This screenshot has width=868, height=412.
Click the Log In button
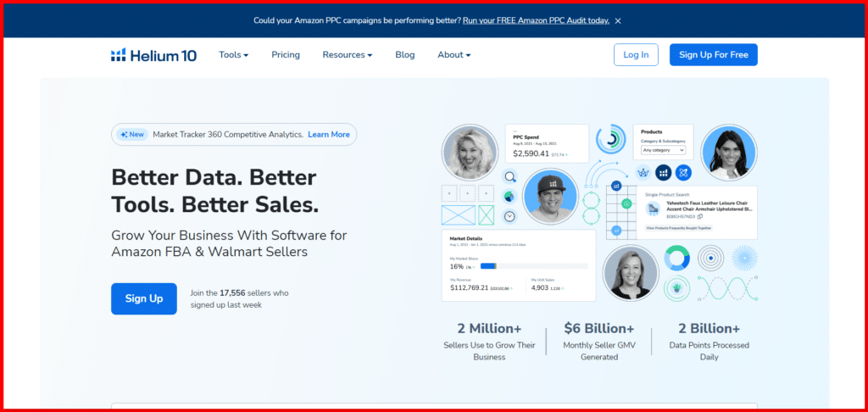click(x=636, y=55)
